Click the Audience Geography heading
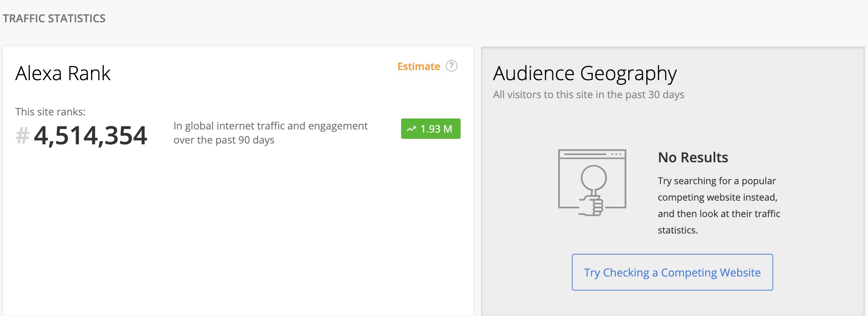868x316 pixels. (585, 74)
